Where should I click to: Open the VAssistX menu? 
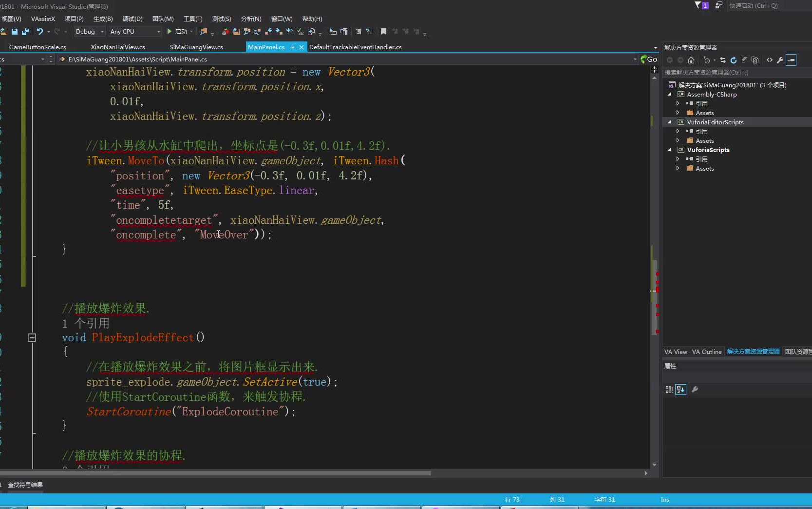(x=43, y=19)
